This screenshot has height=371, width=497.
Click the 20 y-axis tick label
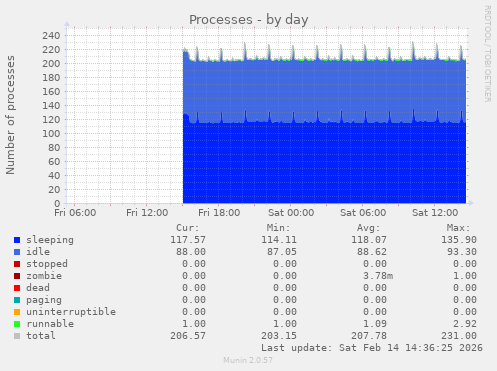(54, 190)
